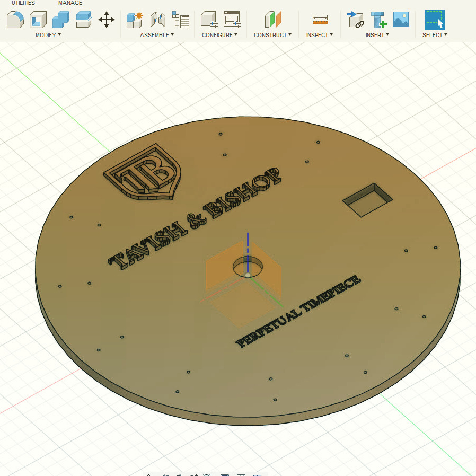Click the center hole on the dial

pos(248,266)
